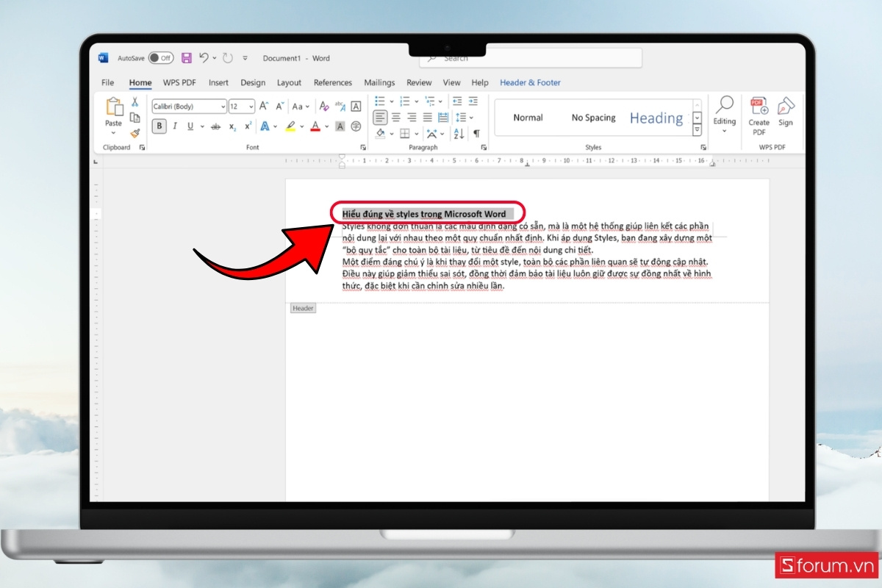This screenshot has height=588, width=882.
Task: Click the Multilevel List icon
Action: tap(430, 101)
